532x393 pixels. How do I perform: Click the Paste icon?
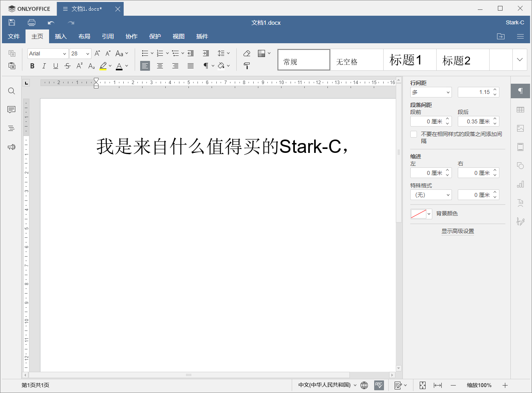click(12, 66)
